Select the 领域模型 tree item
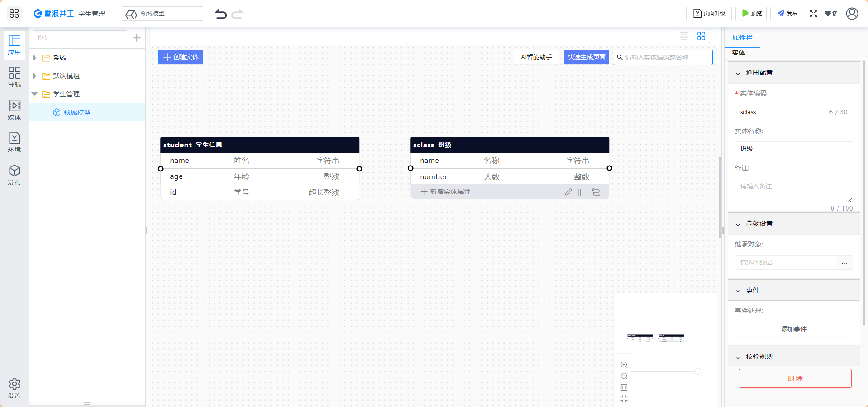 click(x=87, y=112)
